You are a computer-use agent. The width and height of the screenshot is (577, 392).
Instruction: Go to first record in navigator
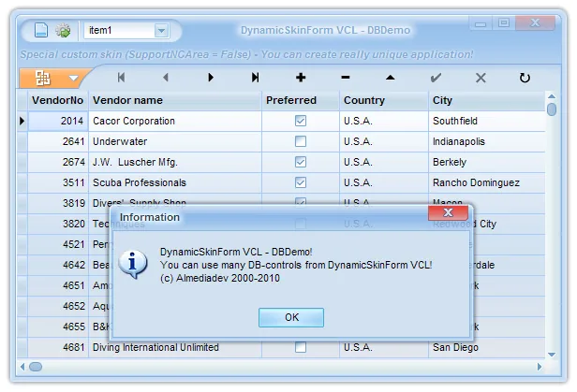[x=121, y=78]
